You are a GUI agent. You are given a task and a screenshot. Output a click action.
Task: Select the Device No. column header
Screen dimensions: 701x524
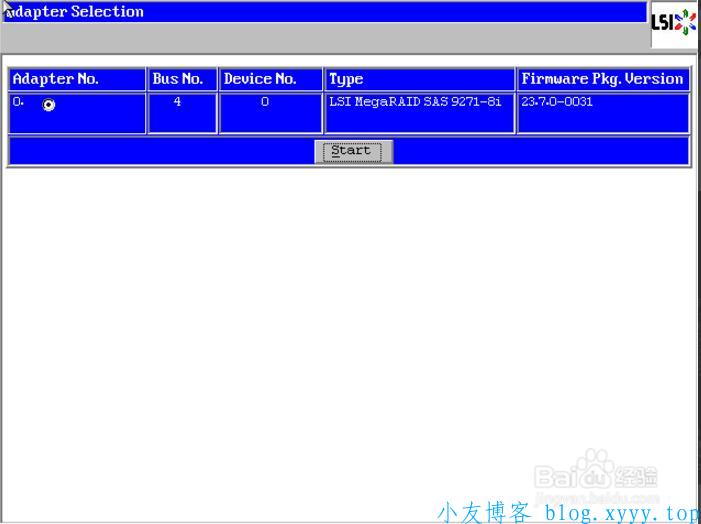tap(269, 79)
